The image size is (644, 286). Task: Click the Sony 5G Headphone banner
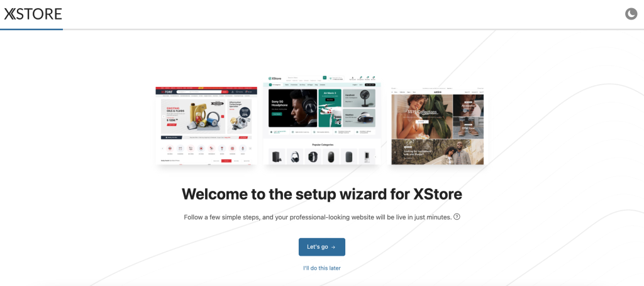coord(293,108)
